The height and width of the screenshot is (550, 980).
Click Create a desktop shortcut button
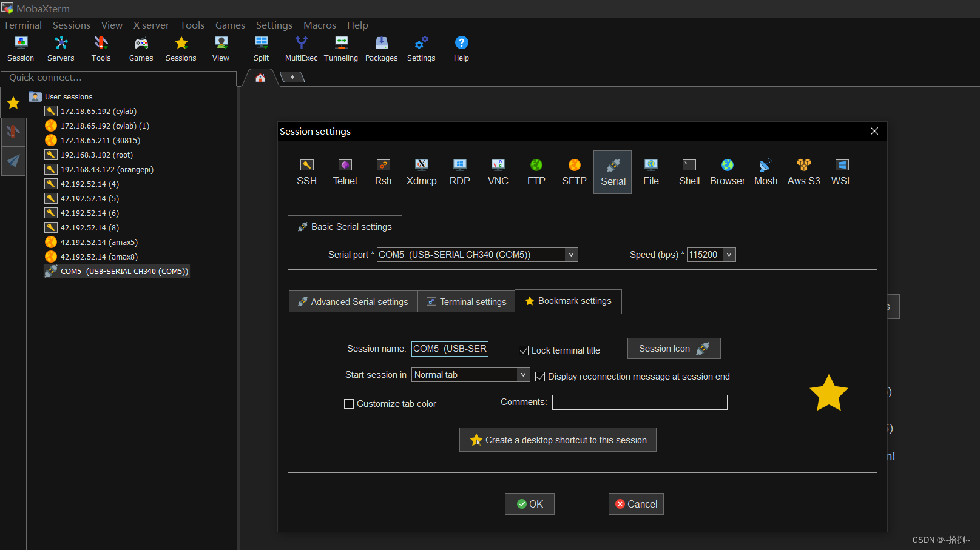pyautogui.click(x=558, y=440)
